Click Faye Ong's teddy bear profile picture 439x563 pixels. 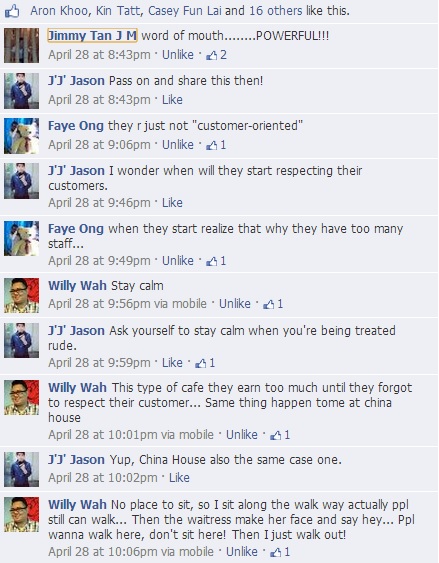point(22,136)
